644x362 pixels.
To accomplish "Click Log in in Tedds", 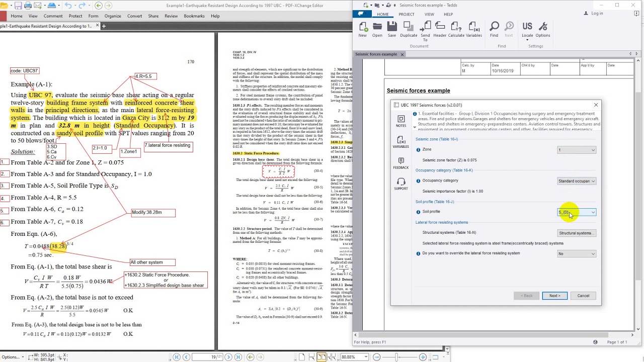I will (x=594, y=14).
